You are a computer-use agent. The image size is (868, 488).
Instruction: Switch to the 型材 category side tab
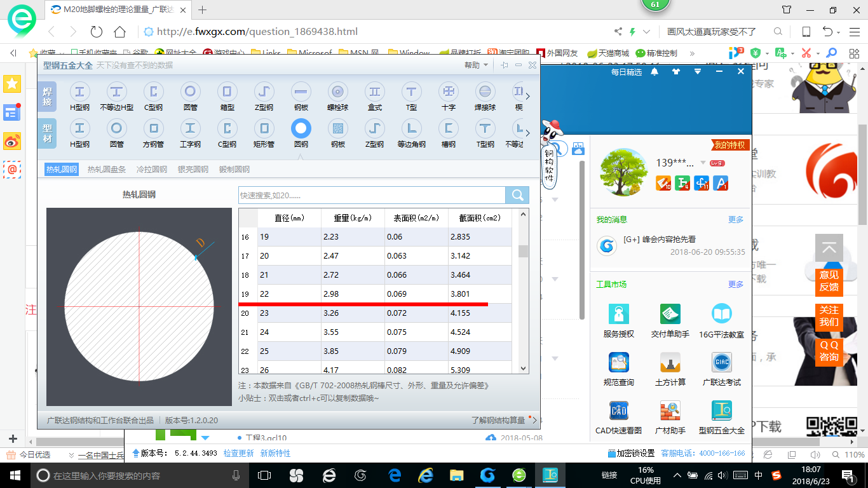47,133
